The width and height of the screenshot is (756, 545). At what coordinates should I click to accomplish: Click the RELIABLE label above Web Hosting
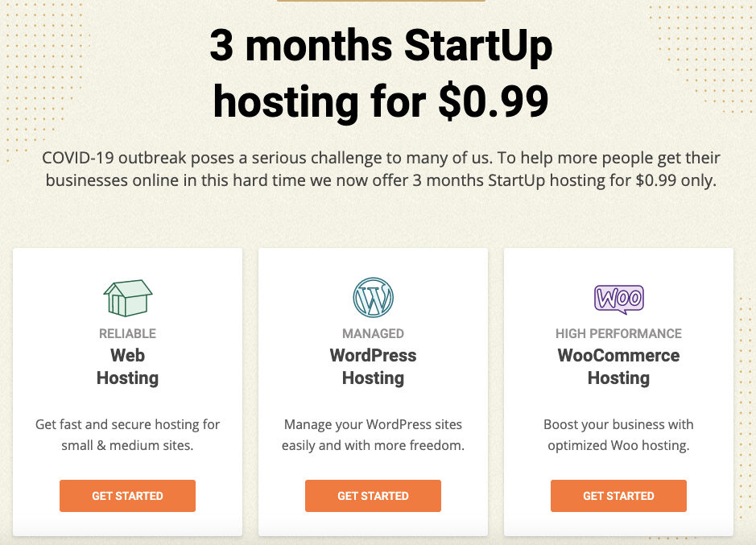point(127,334)
